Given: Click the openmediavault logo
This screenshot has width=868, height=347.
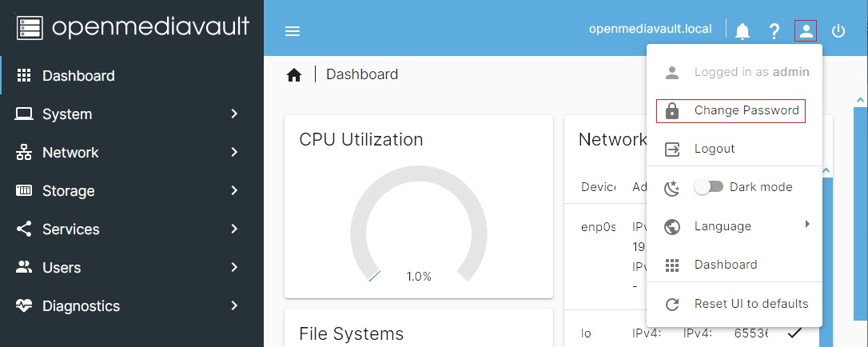Looking at the screenshot, I should [x=133, y=27].
